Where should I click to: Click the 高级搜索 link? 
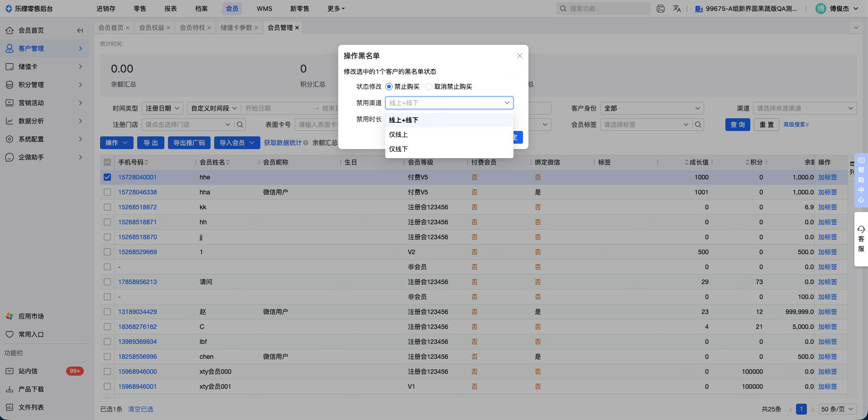[x=796, y=125]
